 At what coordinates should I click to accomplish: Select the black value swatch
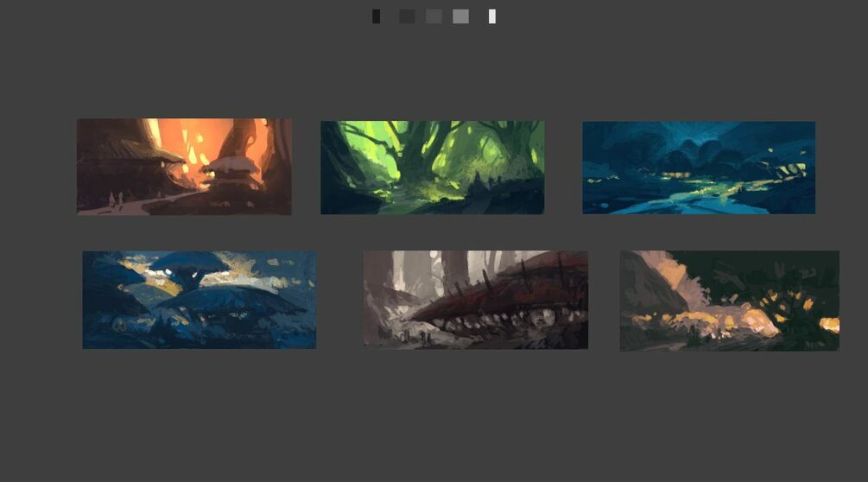pos(376,16)
